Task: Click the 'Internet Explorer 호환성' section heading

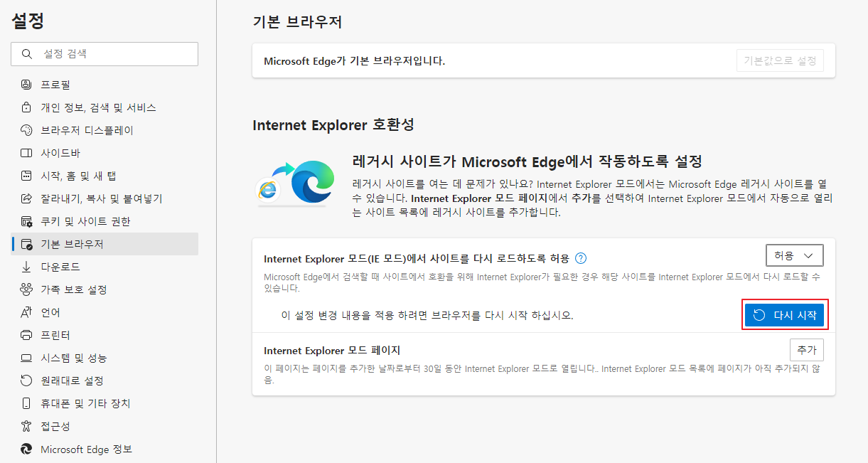Action: pyautogui.click(x=333, y=125)
